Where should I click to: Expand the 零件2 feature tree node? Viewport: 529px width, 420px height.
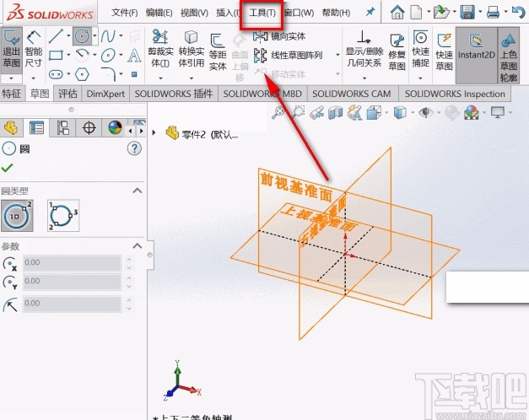(154, 132)
